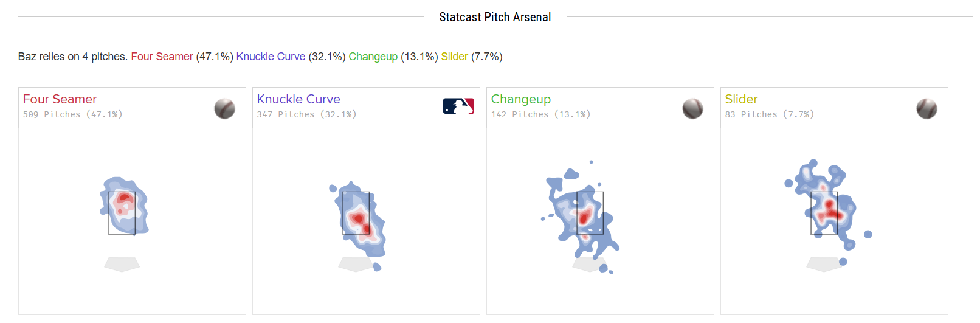
Task: Click the Changeup baseball icon
Action: coord(692,108)
